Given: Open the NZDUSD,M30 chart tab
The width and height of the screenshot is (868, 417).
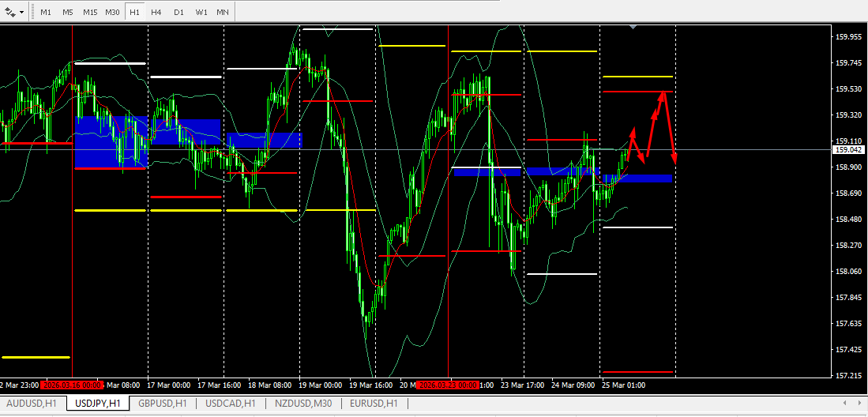Looking at the screenshot, I should coord(302,403).
